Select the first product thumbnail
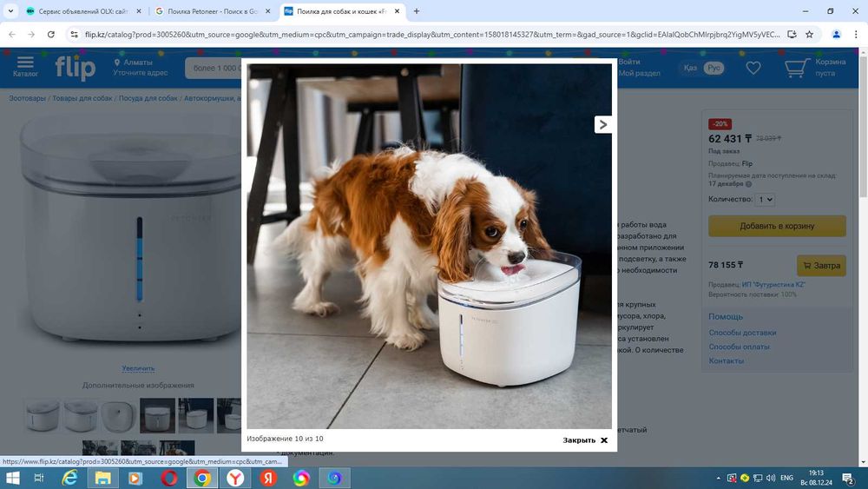 (x=43, y=415)
